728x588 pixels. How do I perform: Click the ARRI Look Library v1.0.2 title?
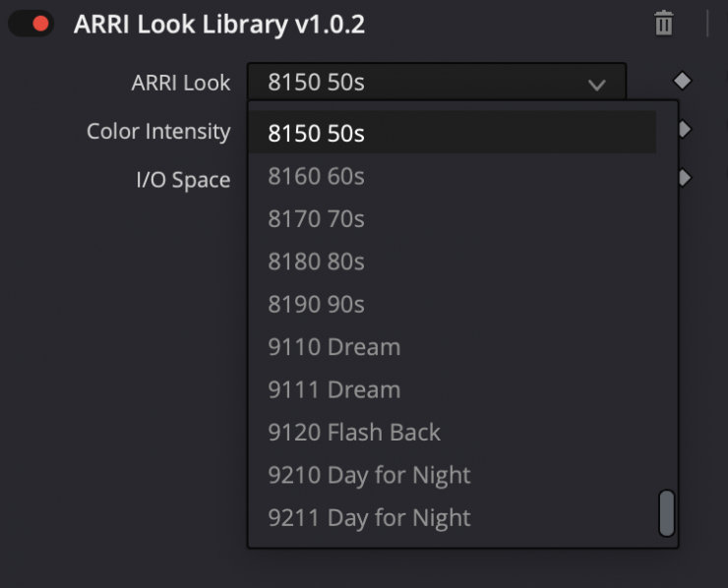[x=219, y=25]
